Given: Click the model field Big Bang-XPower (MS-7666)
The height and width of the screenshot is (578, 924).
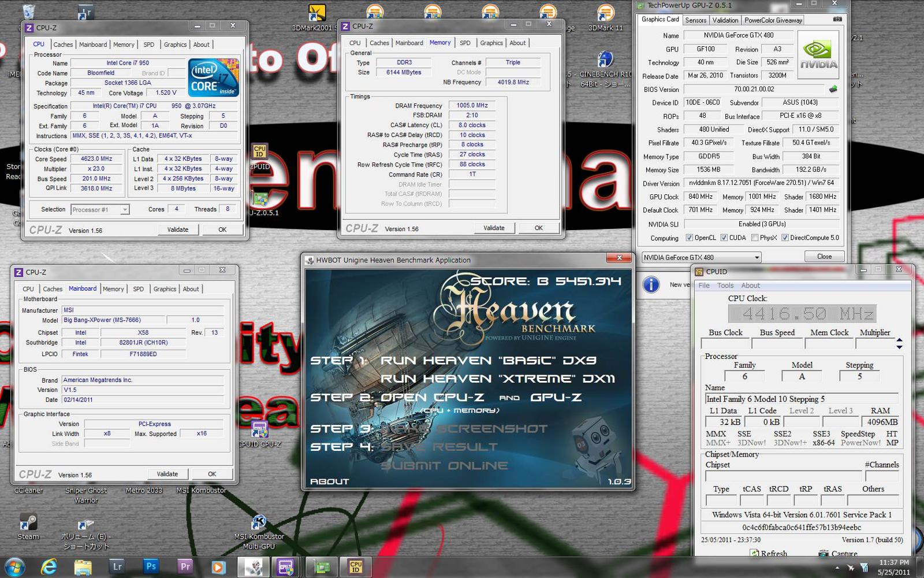Looking at the screenshot, I should point(113,320).
